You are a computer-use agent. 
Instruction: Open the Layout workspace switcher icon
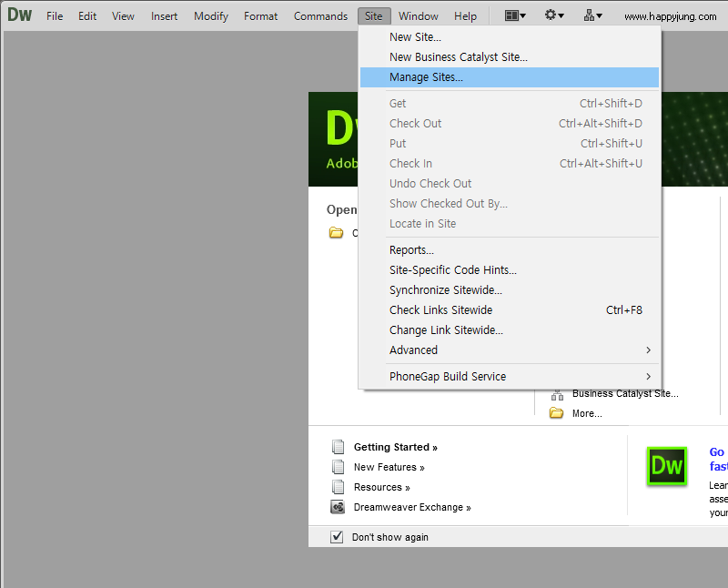tap(515, 15)
